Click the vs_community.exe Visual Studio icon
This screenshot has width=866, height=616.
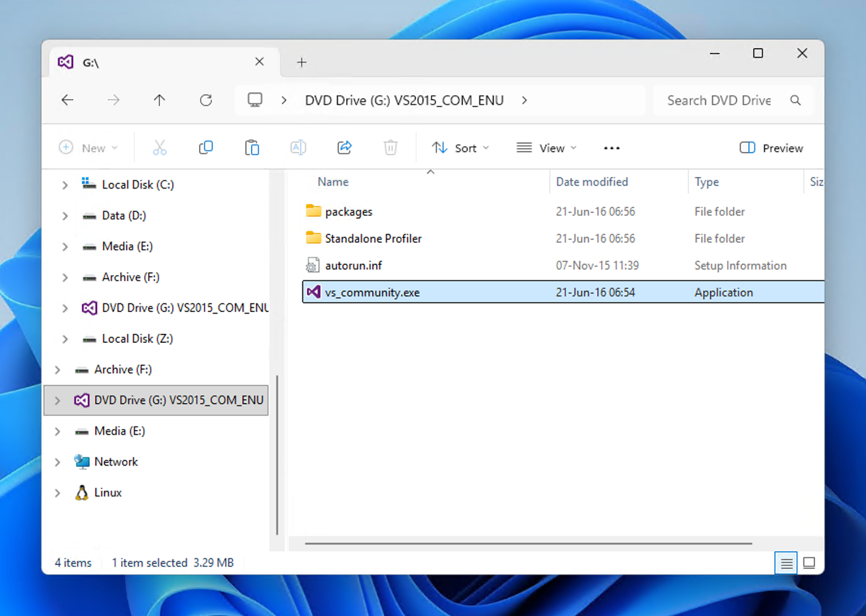(x=313, y=292)
